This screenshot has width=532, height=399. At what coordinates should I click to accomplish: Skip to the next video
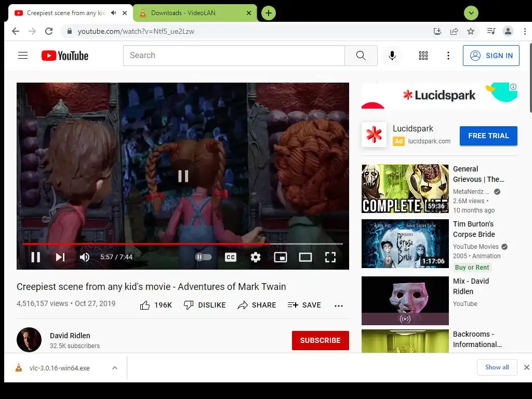[60, 257]
